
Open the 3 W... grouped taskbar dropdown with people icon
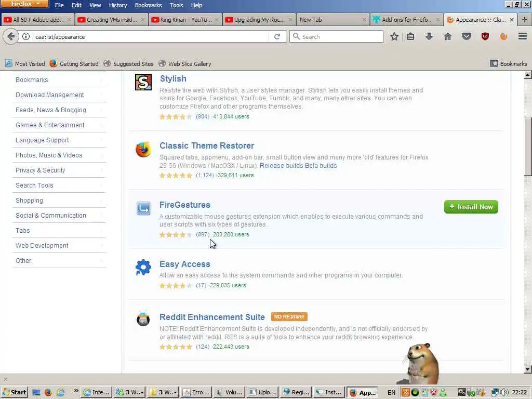[x=129, y=393]
